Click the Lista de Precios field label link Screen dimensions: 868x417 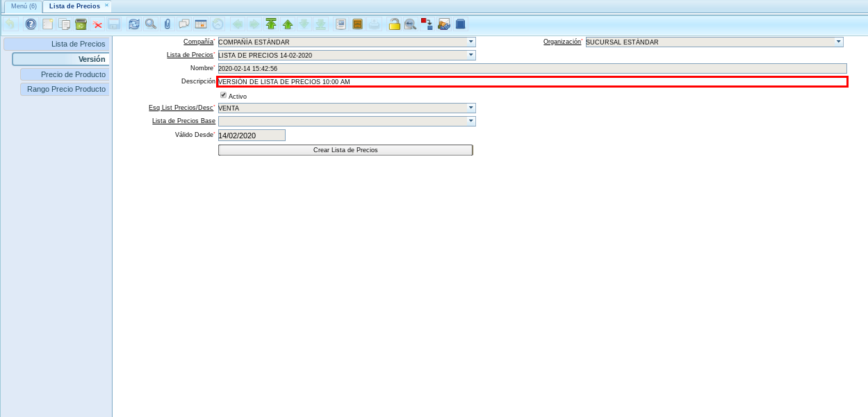coord(190,55)
